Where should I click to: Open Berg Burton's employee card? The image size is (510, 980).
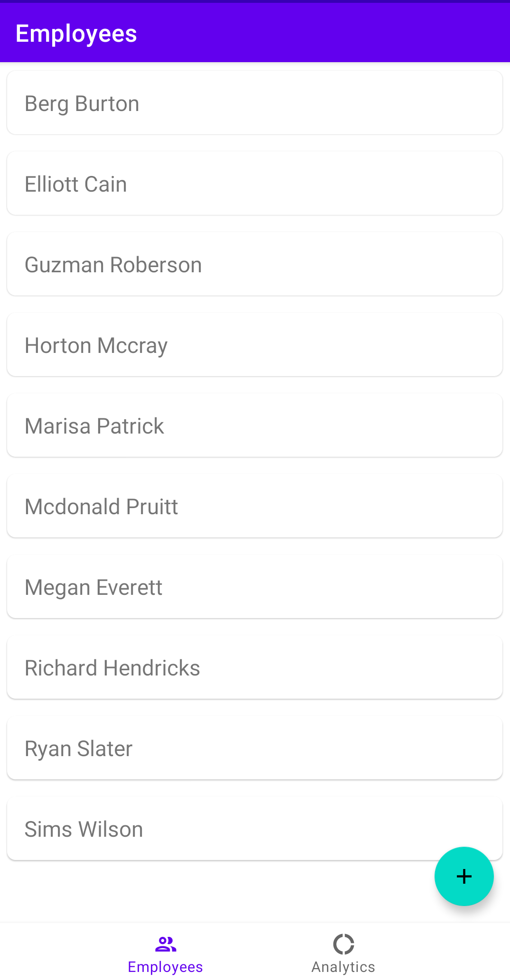255,102
